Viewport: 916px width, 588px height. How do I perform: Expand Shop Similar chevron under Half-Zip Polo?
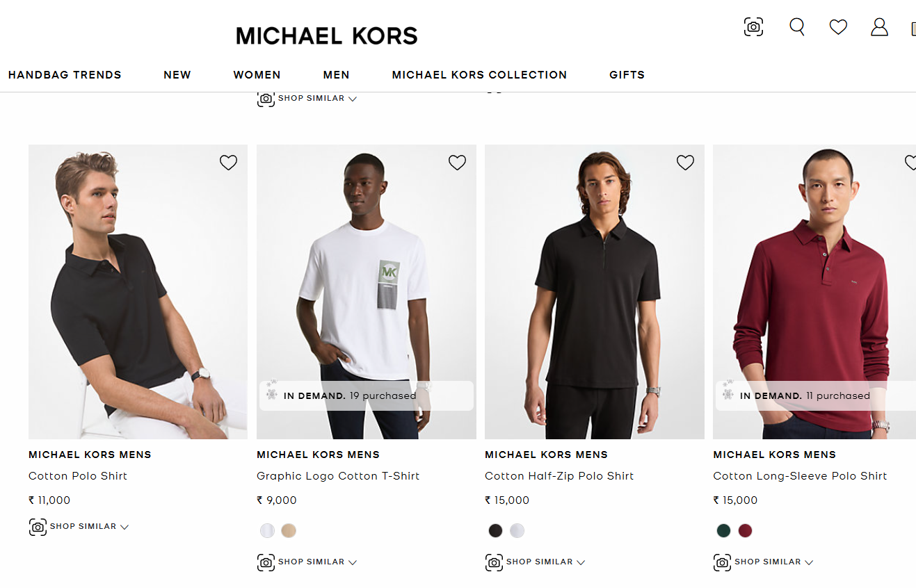[581, 563]
